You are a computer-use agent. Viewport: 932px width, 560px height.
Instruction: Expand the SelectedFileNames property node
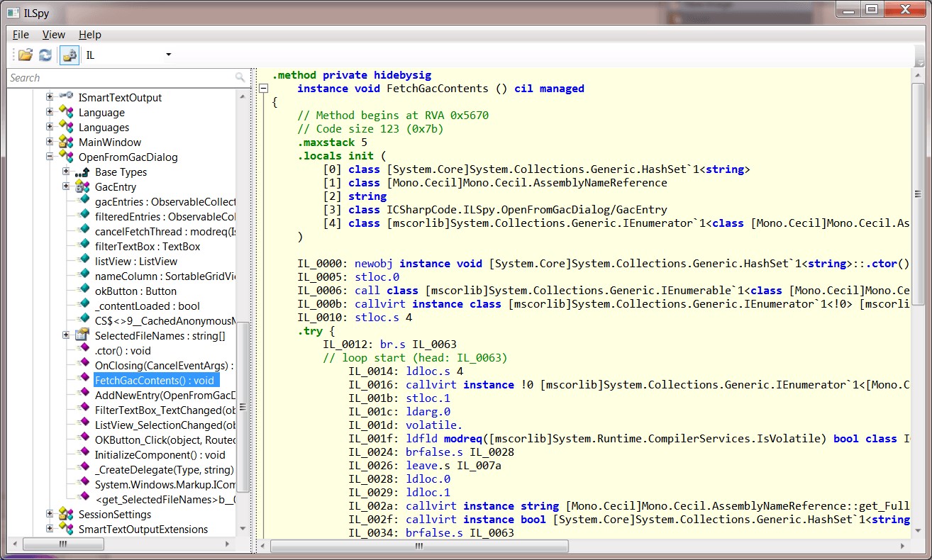pos(66,336)
